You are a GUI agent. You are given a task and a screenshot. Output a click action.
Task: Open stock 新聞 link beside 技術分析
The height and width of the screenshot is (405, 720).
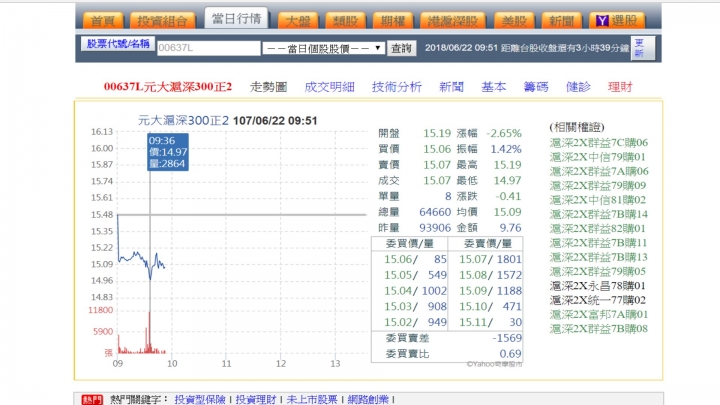(x=451, y=87)
